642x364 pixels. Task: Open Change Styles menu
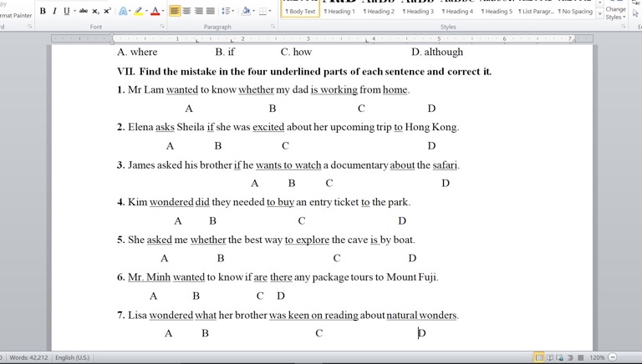point(615,10)
